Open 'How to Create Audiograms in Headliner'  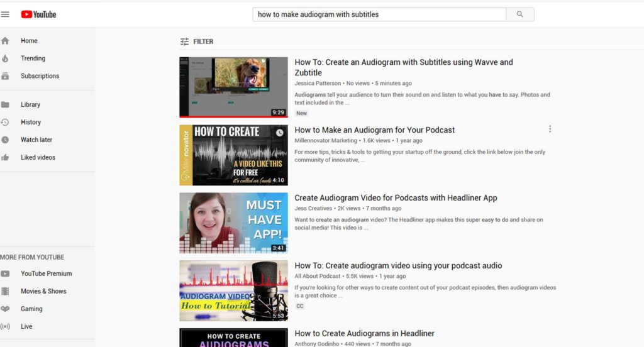(x=364, y=333)
